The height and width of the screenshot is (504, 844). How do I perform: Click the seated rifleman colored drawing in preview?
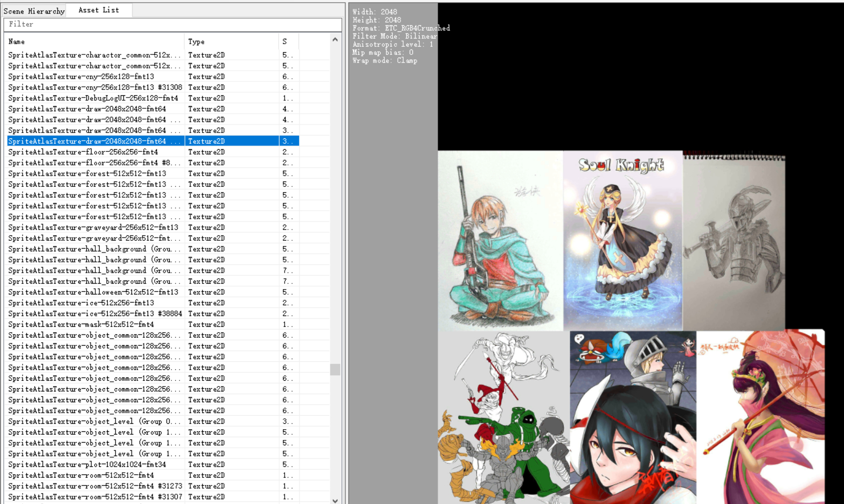[x=500, y=240]
